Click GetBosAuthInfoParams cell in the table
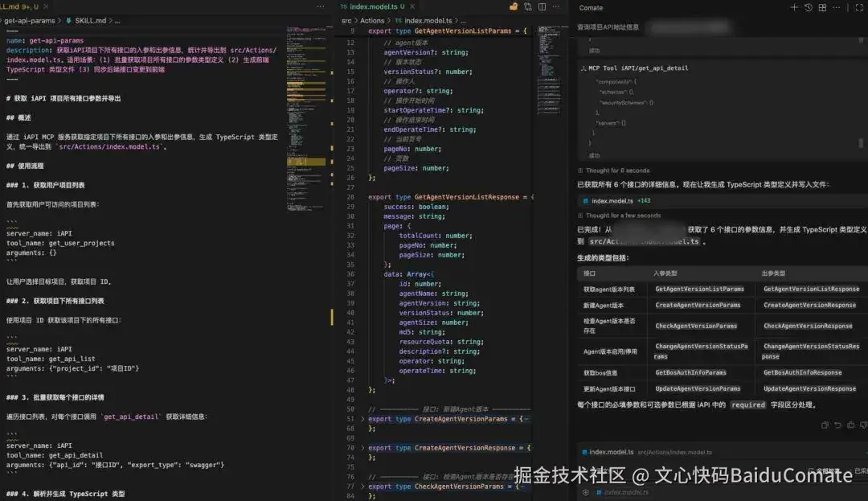This screenshot has width=868, height=501. click(x=690, y=372)
